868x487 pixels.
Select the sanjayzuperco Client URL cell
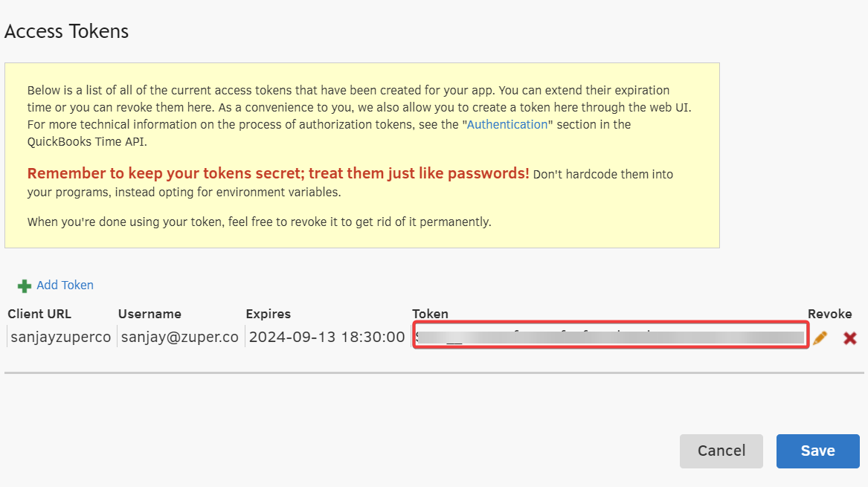(x=61, y=337)
